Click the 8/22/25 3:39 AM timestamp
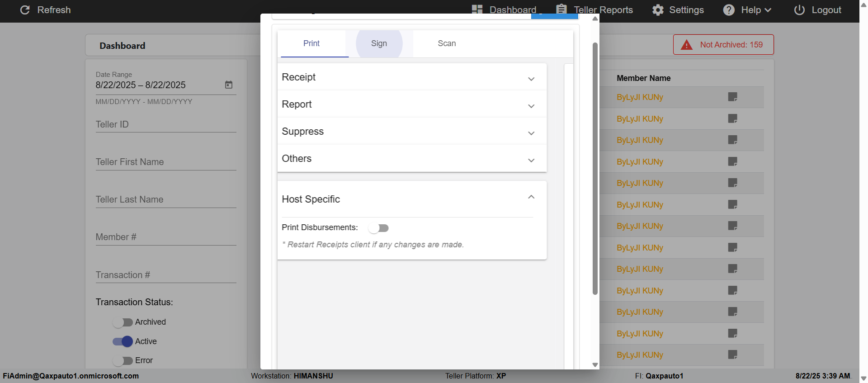The height and width of the screenshot is (383, 868). tap(823, 376)
